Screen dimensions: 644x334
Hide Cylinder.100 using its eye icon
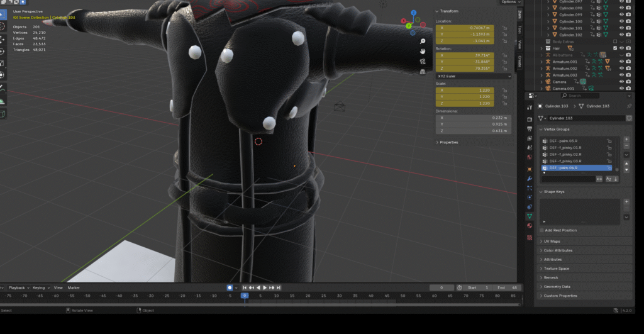click(621, 21)
